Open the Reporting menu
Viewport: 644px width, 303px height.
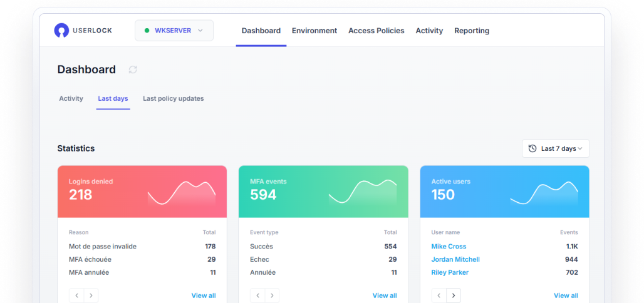472,31
